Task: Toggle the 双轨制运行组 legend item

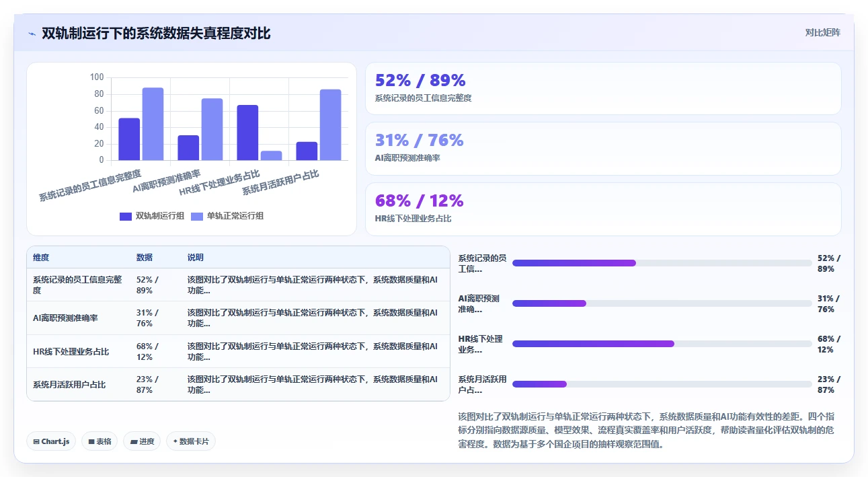Action: click(x=152, y=216)
